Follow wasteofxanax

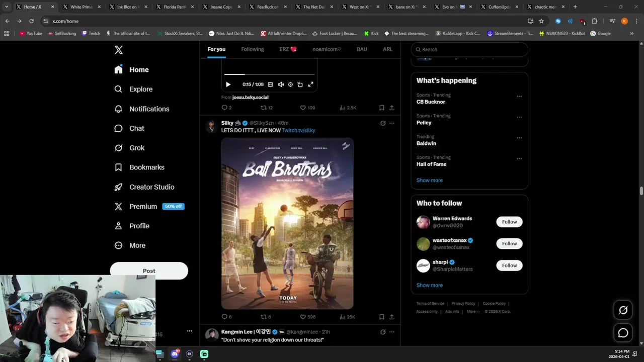pyautogui.click(x=509, y=243)
